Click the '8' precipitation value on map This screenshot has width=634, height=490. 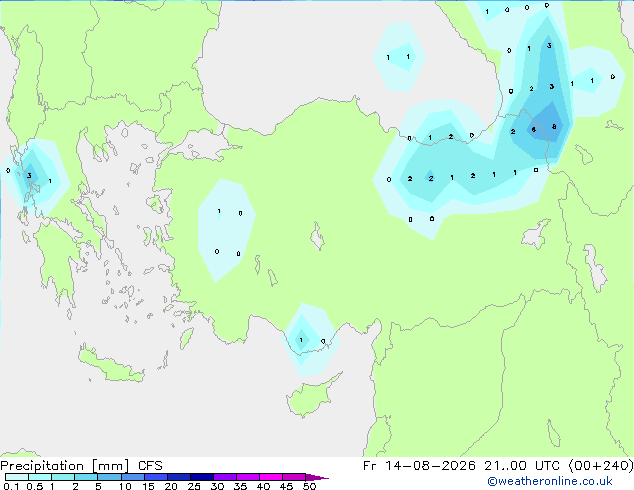click(x=554, y=127)
